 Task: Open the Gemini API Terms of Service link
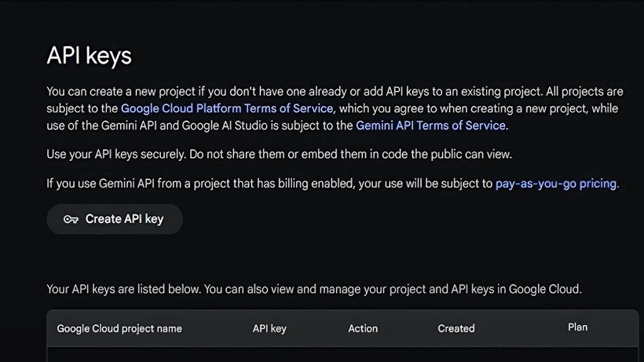(430, 126)
